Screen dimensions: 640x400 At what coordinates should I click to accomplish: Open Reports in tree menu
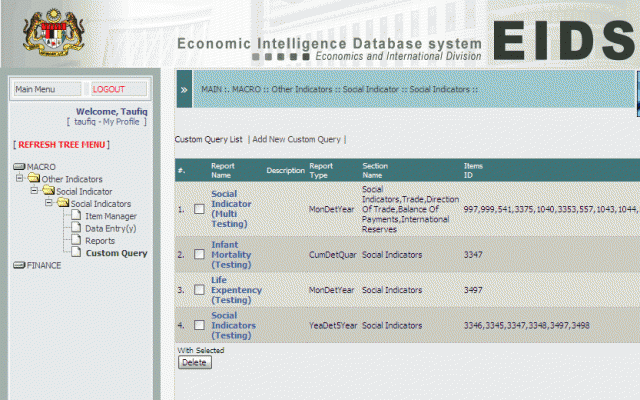pos(100,241)
